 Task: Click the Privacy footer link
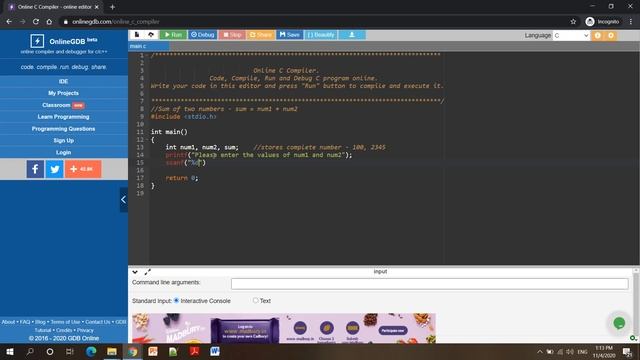tap(85, 330)
